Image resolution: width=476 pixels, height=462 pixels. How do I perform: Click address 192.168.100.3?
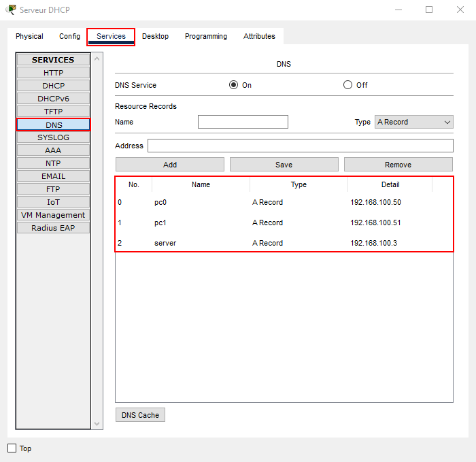(x=374, y=243)
